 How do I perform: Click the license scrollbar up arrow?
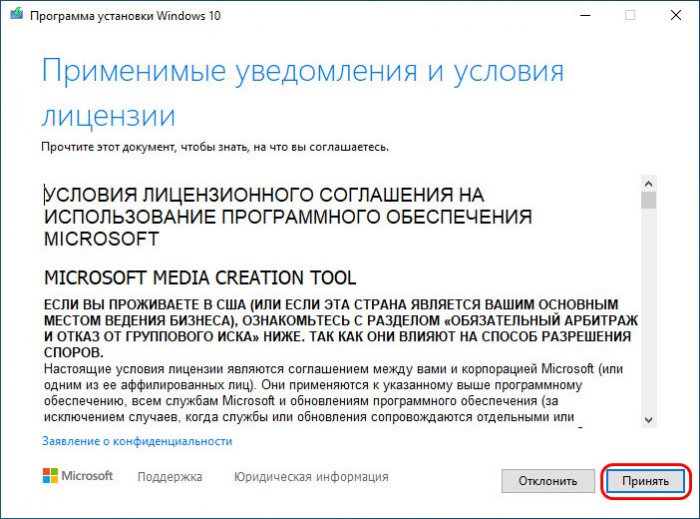pos(649,183)
